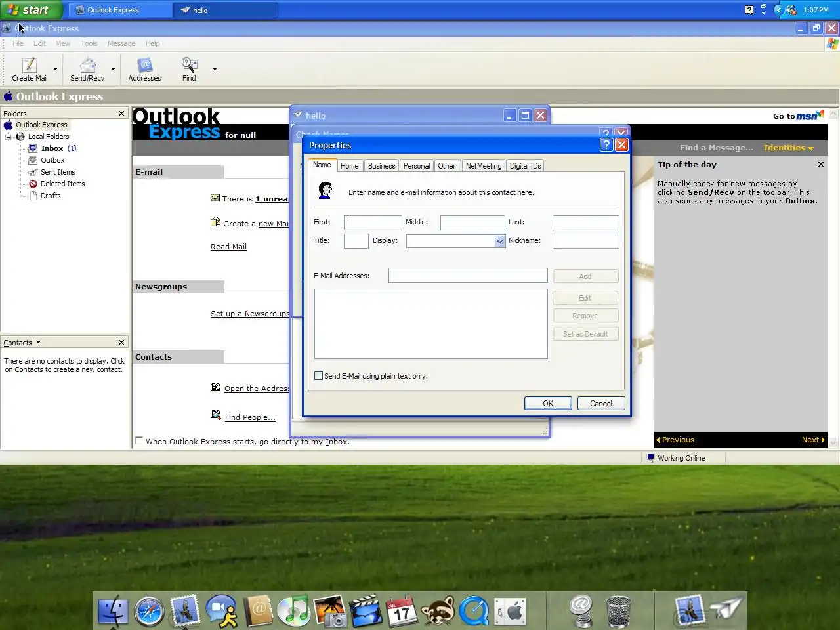Viewport: 840px width, 630px height.
Task: Select the Inbox folder
Action: pos(52,148)
